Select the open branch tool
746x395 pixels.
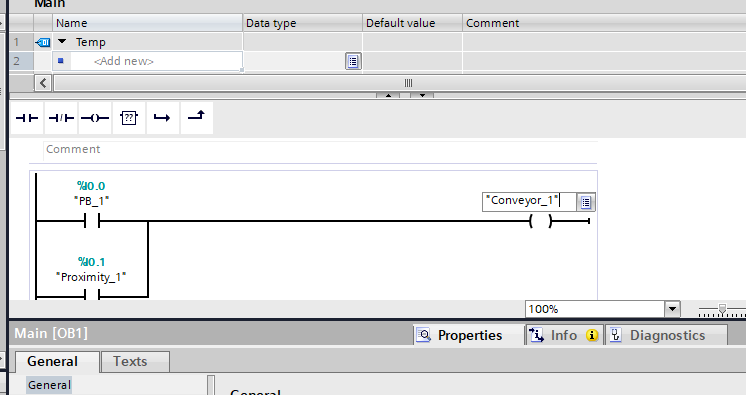pyautogui.click(x=163, y=118)
